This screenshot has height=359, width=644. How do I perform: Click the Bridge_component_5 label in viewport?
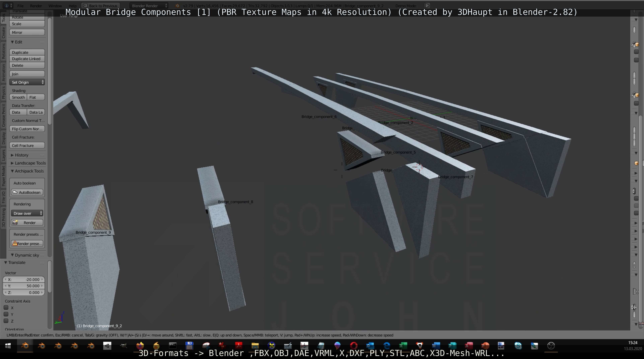coord(398,152)
